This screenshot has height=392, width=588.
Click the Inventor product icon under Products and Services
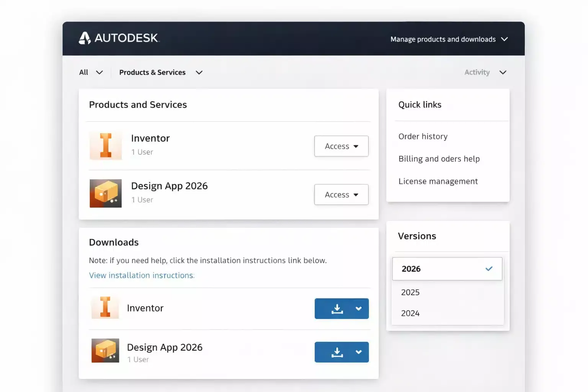pos(105,146)
